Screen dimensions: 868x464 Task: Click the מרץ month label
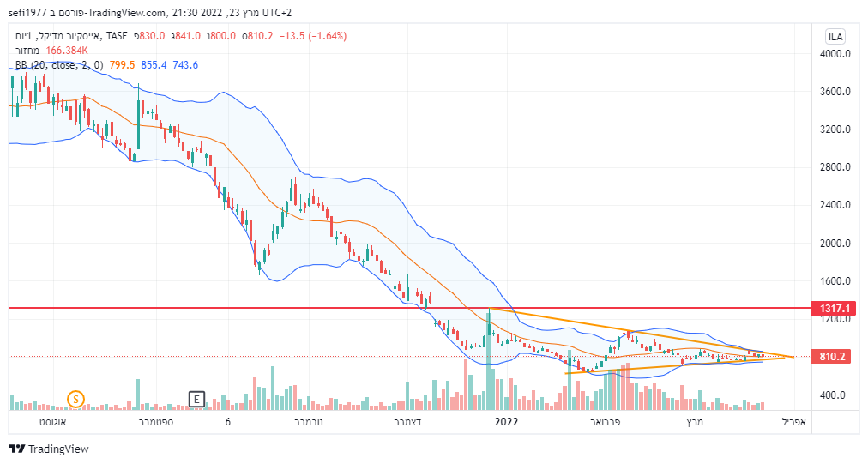694,422
